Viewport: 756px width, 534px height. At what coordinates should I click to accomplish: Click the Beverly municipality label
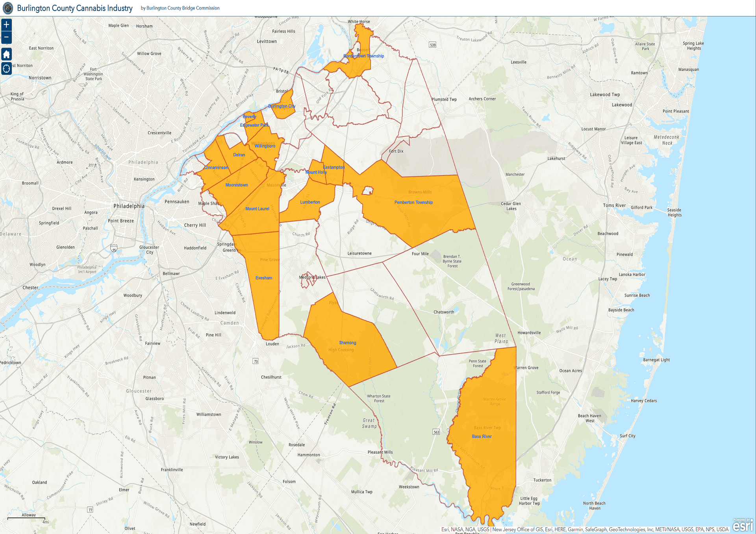249,116
